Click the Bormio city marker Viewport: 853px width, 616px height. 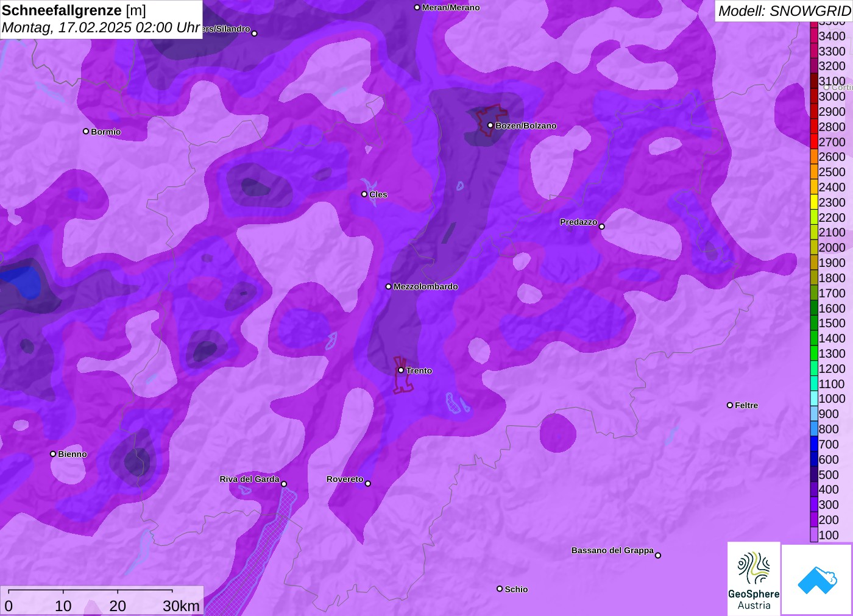coord(86,132)
